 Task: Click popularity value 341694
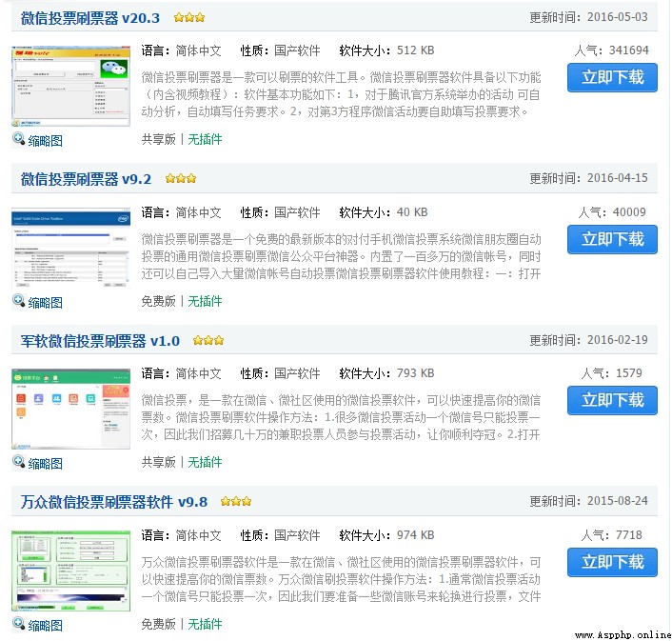(629, 50)
